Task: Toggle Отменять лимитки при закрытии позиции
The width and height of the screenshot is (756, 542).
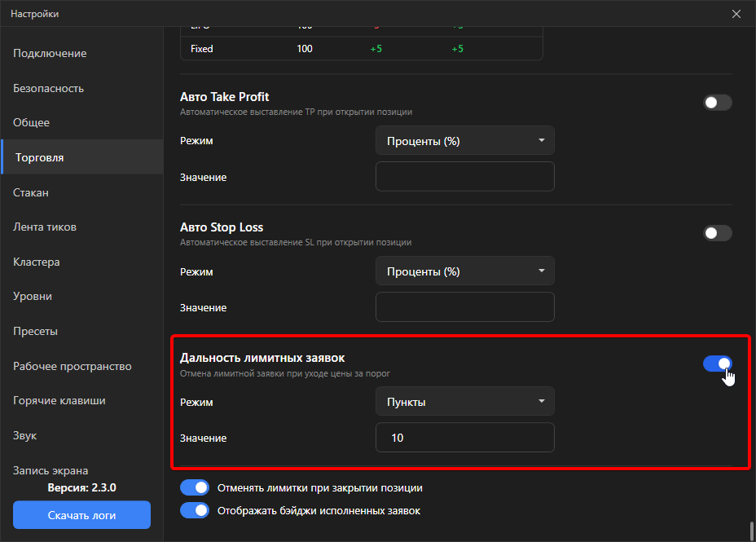Action: 195,487
